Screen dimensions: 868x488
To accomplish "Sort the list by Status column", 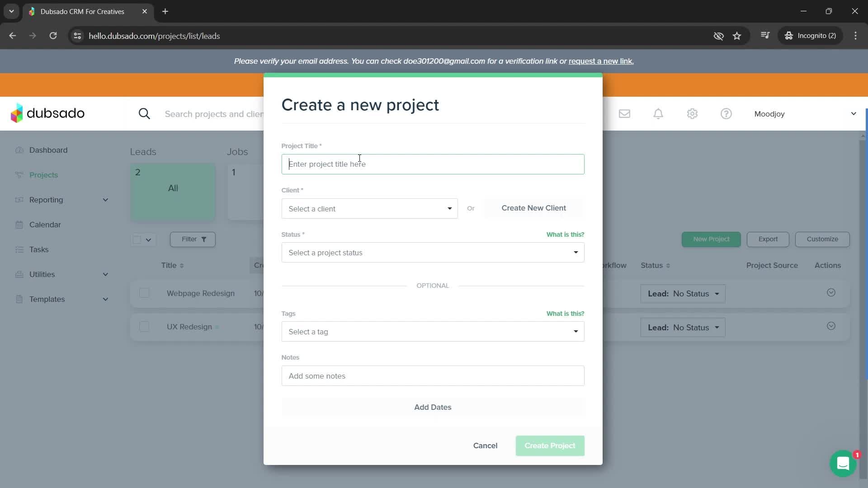I will coord(655,265).
